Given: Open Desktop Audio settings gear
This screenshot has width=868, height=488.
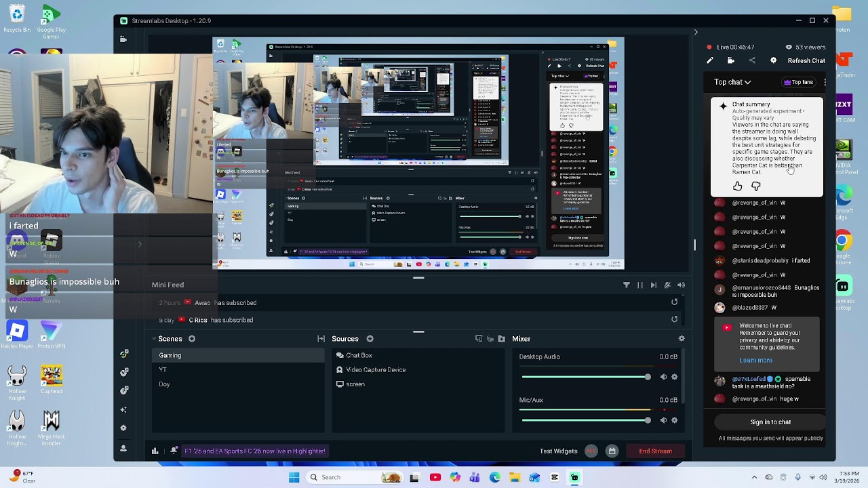Looking at the screenshot, I should [x=674, y=377].
